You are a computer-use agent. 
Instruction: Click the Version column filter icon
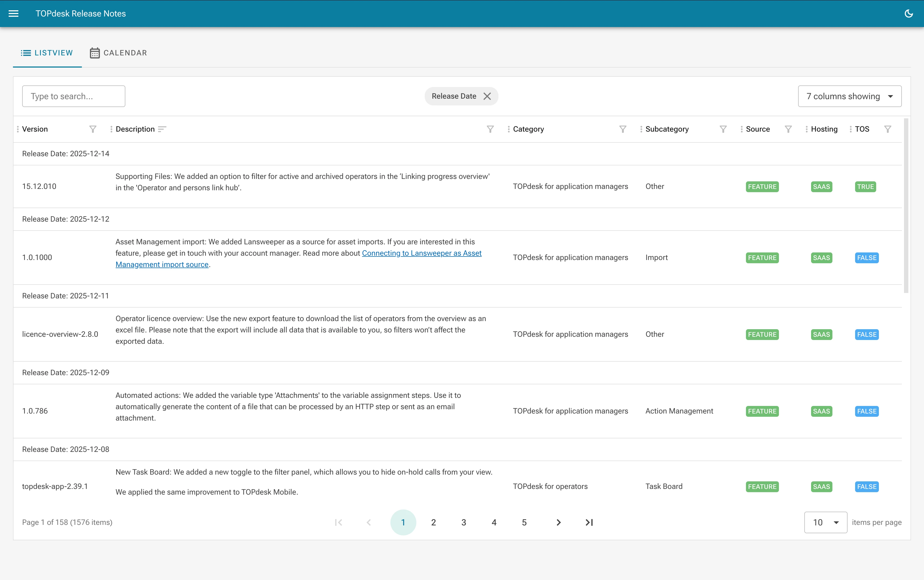(93, 129)
